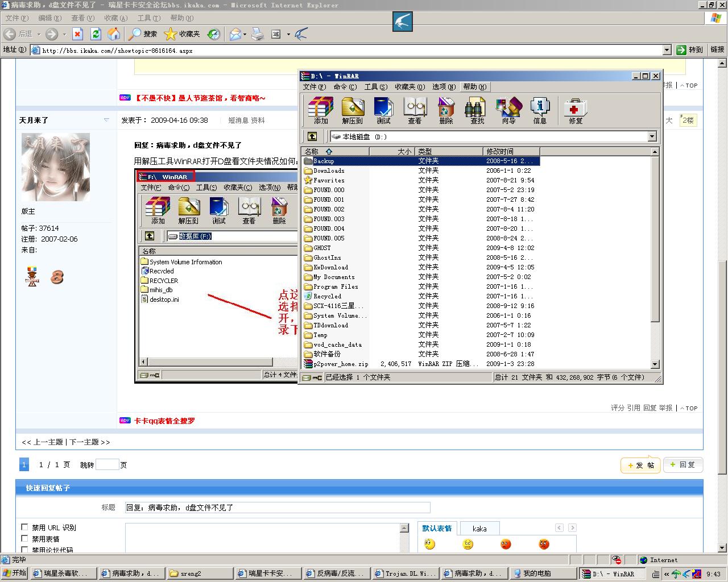Open the 上一主题 previous topic link
Screen dimensions: 728x582
pos(48,442)
